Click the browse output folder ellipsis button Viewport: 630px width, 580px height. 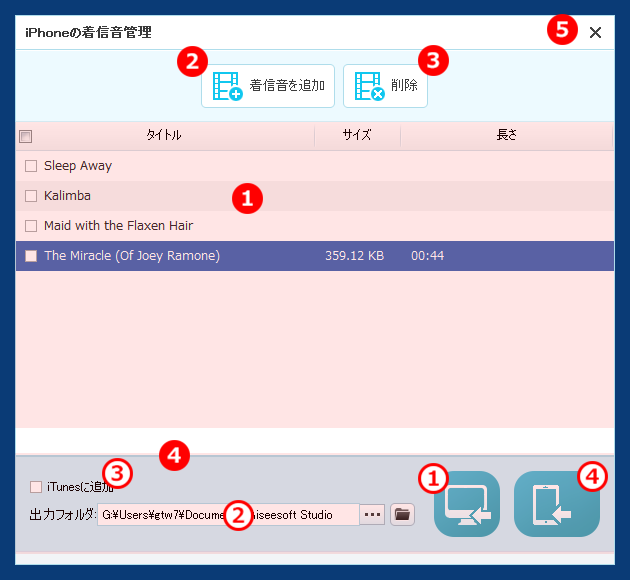pos(372,515)
